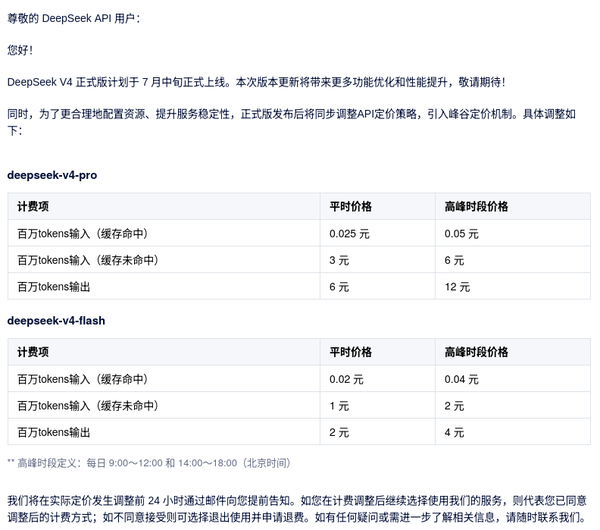Screen dimensions: 600x530
Task: Click the v4-pro '百万tokens输入（缓存未命中）' row label
Action: pos(88,260)
